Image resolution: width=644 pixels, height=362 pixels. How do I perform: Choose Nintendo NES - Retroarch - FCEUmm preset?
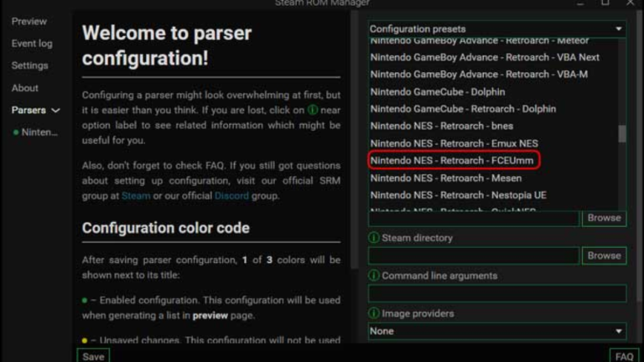[454, 161]
